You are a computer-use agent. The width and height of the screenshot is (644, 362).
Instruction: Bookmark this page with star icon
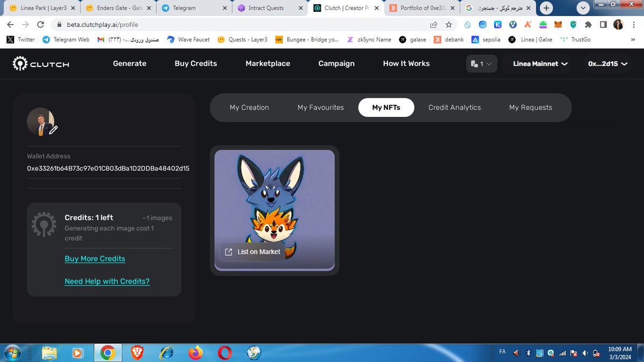coord(449,25)
